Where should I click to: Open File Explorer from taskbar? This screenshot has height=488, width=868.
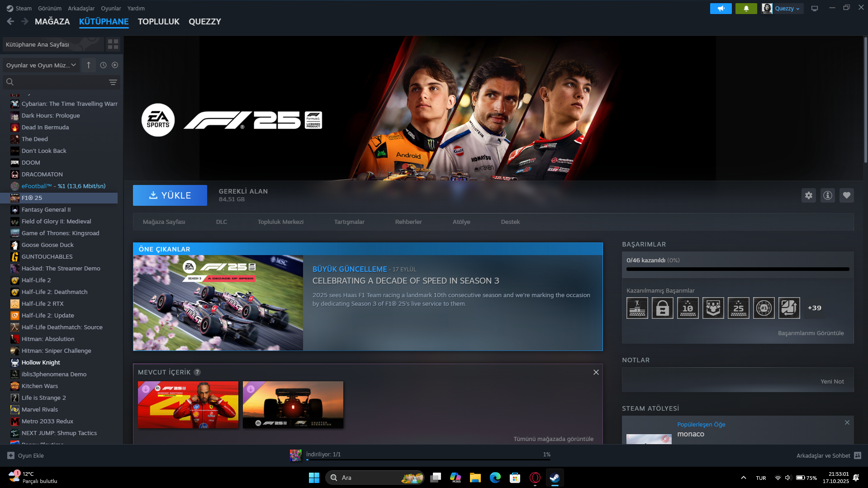[x=475, y=478]
